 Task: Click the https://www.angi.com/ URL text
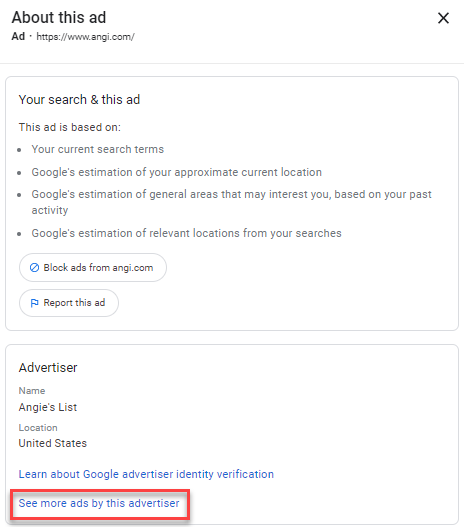pyautogui.click(x=85, y=37)
